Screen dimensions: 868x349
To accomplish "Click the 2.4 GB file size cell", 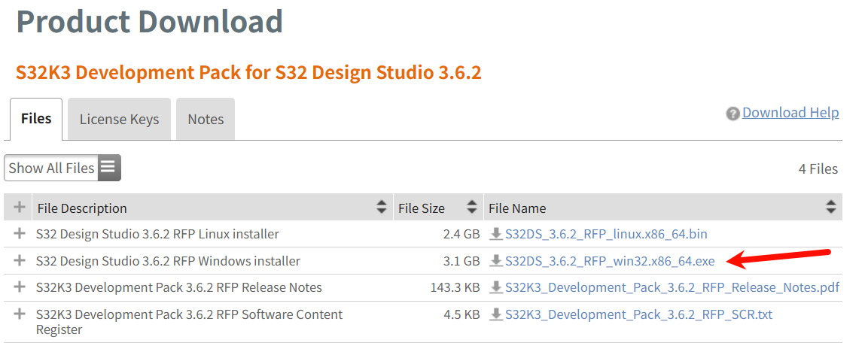I will [x=461, y=234].
